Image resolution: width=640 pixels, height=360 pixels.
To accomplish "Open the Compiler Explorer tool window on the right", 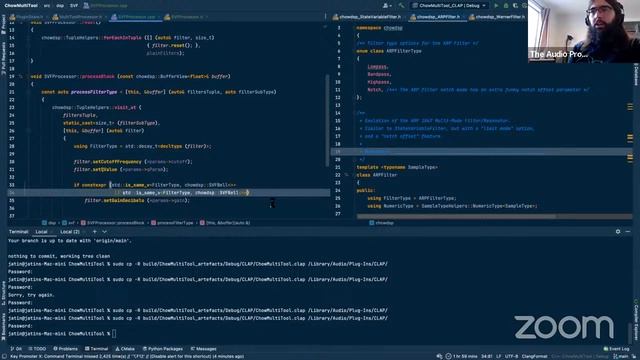I will pos(636,320).
